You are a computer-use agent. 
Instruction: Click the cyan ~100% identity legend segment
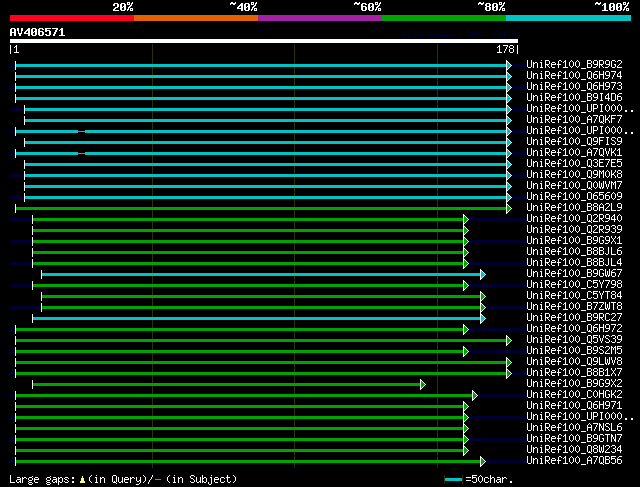tap(569, 18)
